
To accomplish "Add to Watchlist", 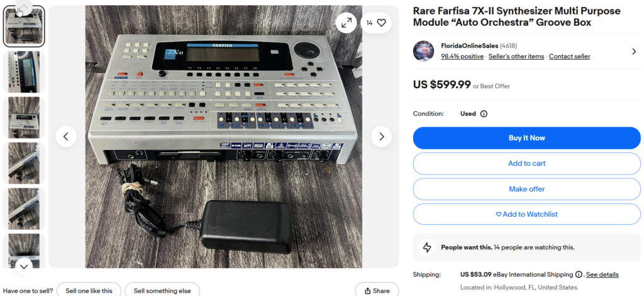I will coord(526,214).
